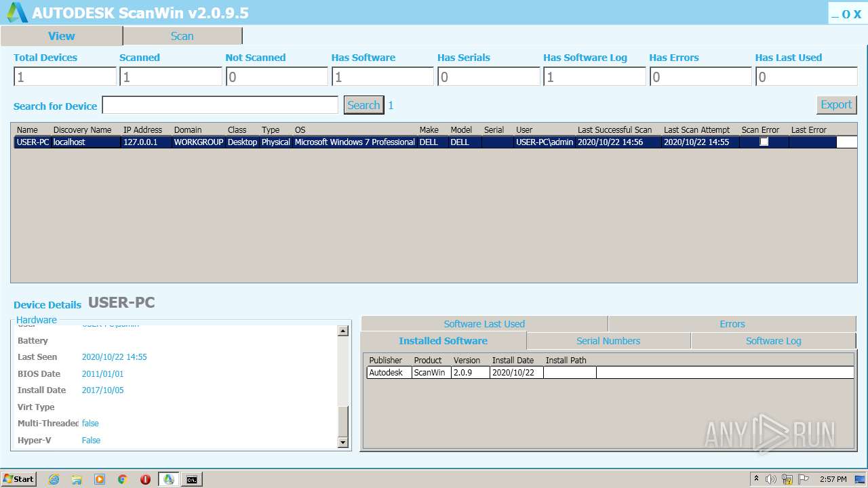Sort devices by Name column header

tap(27, 129)
